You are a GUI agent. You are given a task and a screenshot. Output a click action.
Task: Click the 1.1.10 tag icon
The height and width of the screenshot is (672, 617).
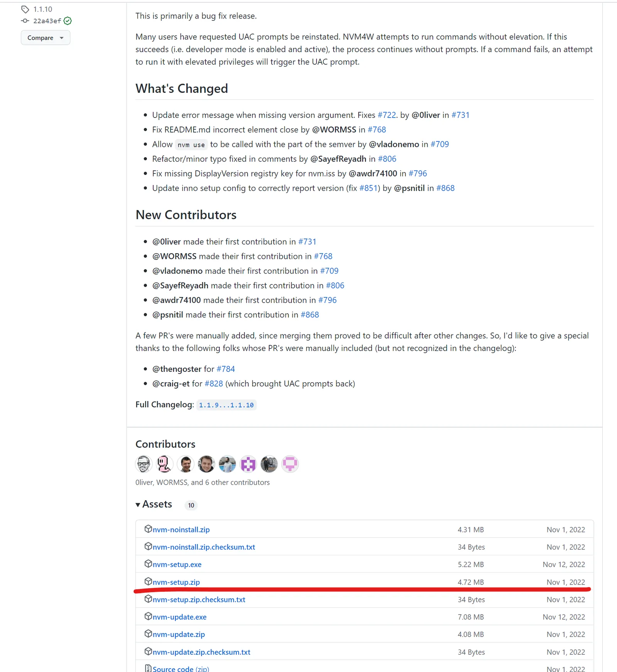(x=25, y=9)
